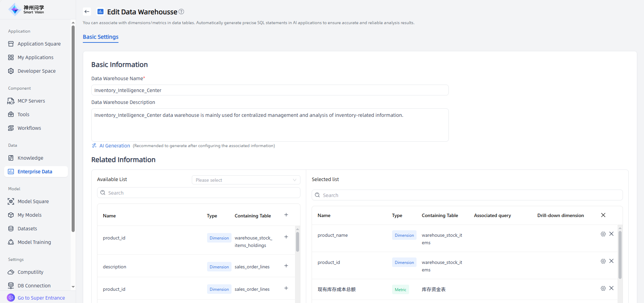
Task: Open settings gear for product_name row
Action: coord(603,234)
